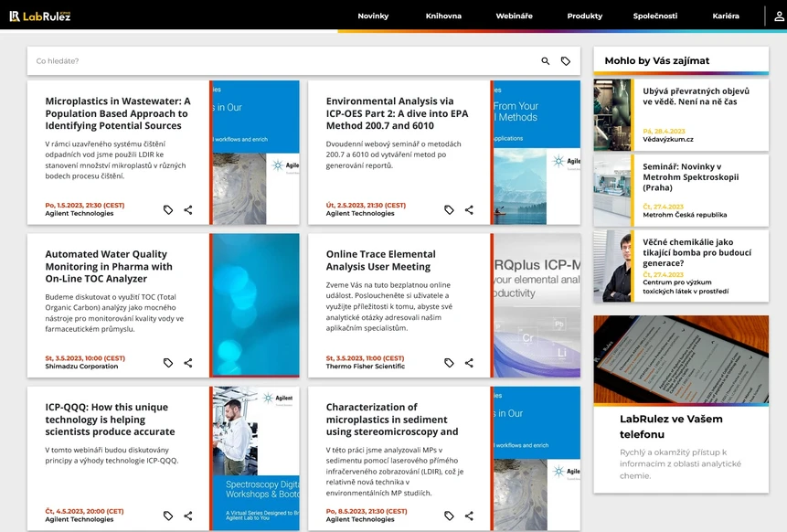Screen dimensions: 787x532
Task: Click tag icon on ICP-QQQ card
Action: point(168,516)
